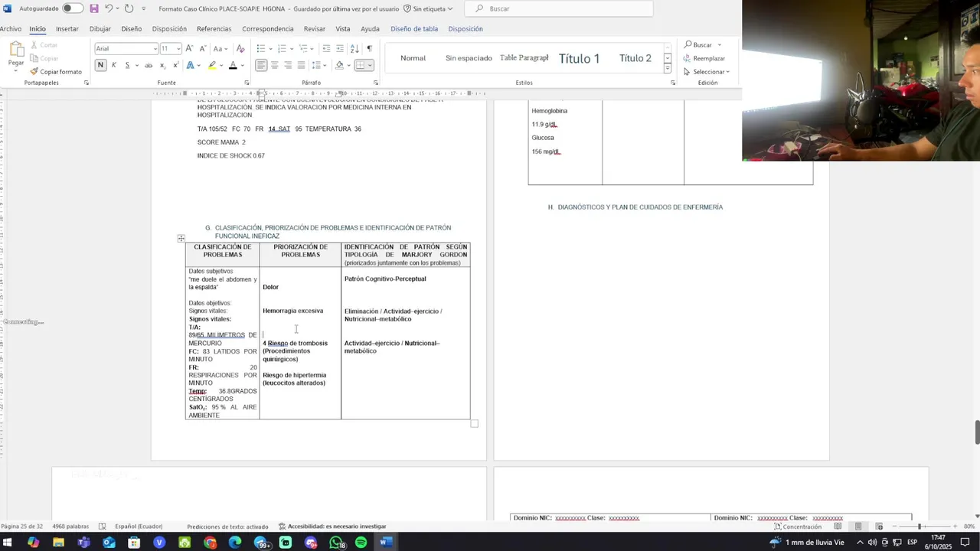Toggle italic (K) formatting
This screenshot has height=551, width=980.
click(114, 65)
